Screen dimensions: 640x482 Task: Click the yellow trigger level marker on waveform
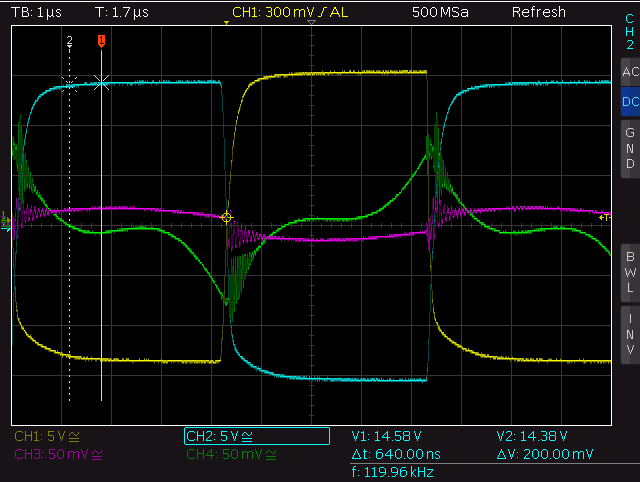227,218
